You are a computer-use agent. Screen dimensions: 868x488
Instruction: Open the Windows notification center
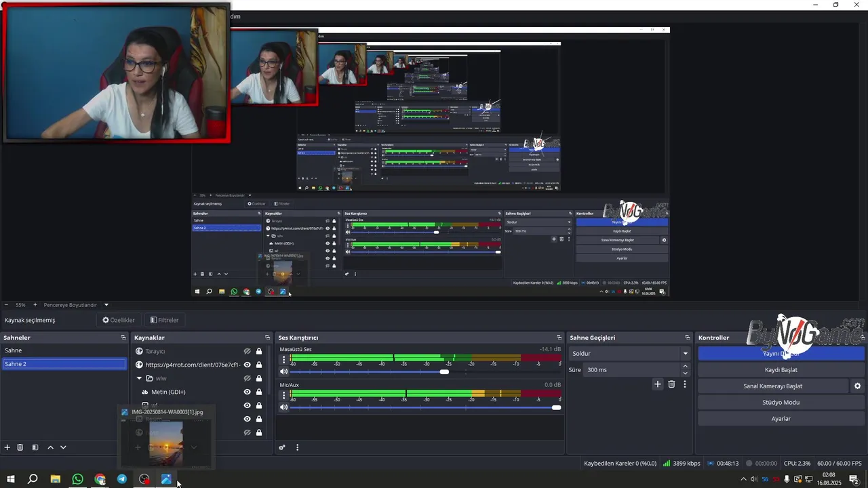pyautogui.click(x=854, y=479)
